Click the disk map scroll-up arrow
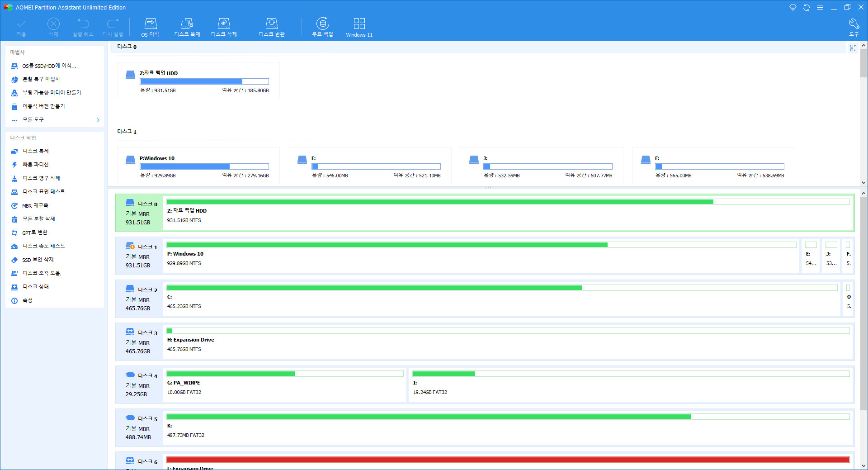868x470 pixels. (x=863, y=193)
